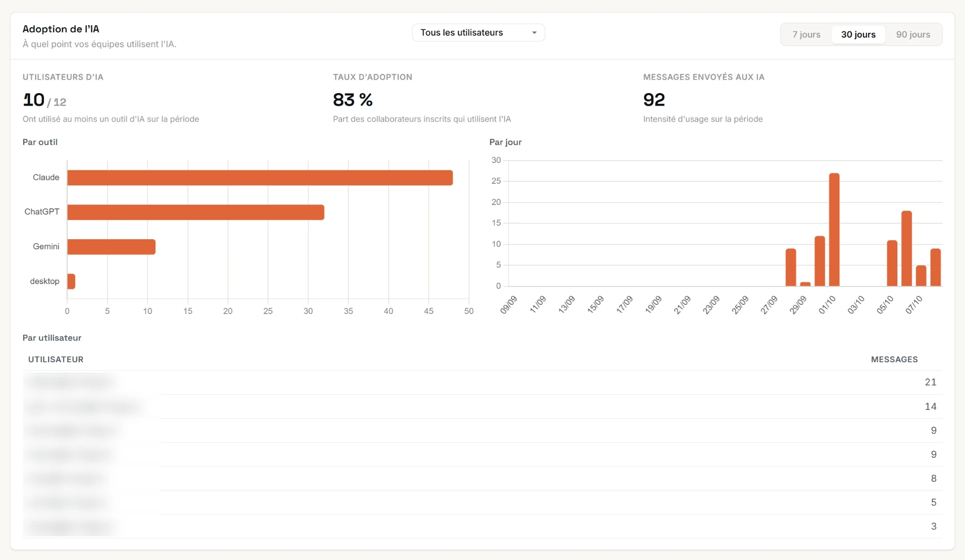This screenshot has width=965, height=560.
Task: Click the table cell showing 5 messages
Action: point(934,503)
